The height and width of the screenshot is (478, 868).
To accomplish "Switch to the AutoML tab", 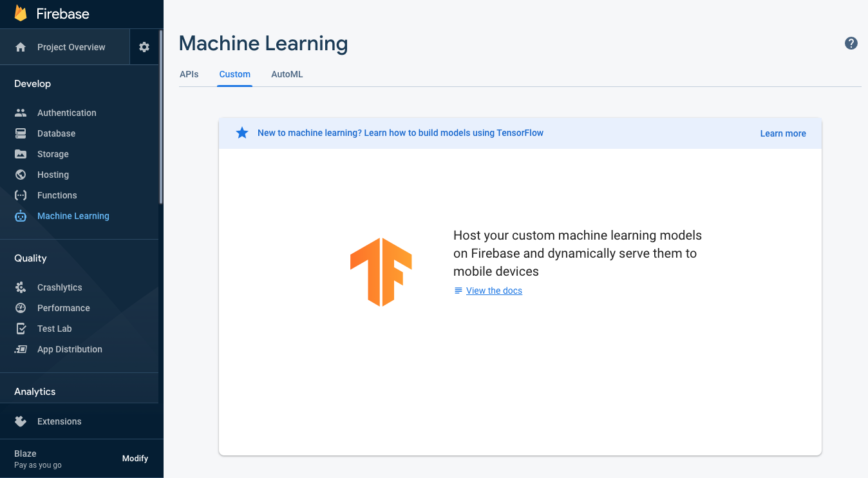I will [287, 74].
